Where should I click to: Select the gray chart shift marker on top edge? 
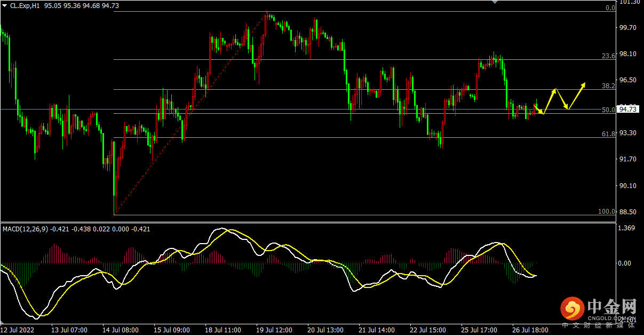coord(494,2)
